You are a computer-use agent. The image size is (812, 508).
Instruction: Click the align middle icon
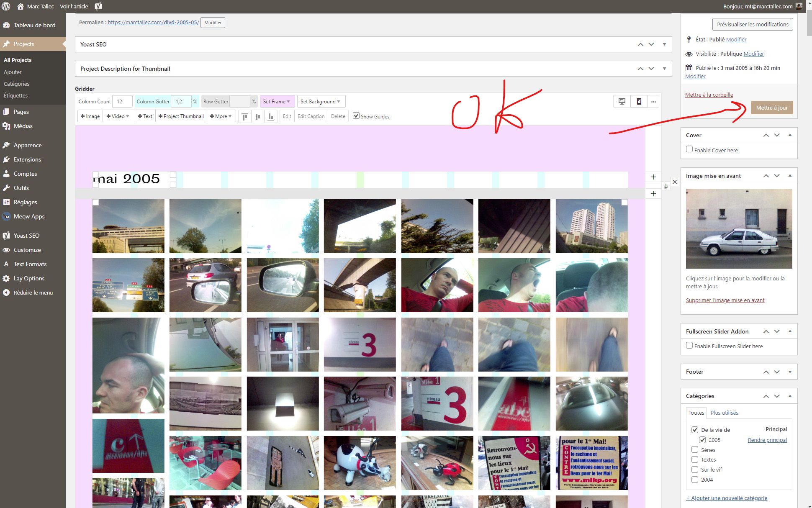coord(258,116)
